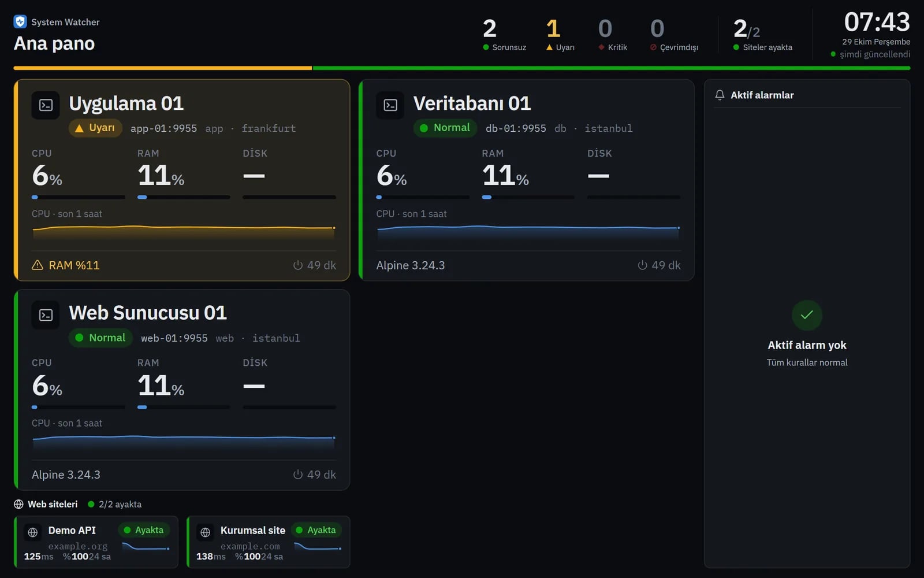This screenshot has width=924, height=578.
Task: Click the terminal icon on Uygulama 01 card
Action: tap(46, 105)
